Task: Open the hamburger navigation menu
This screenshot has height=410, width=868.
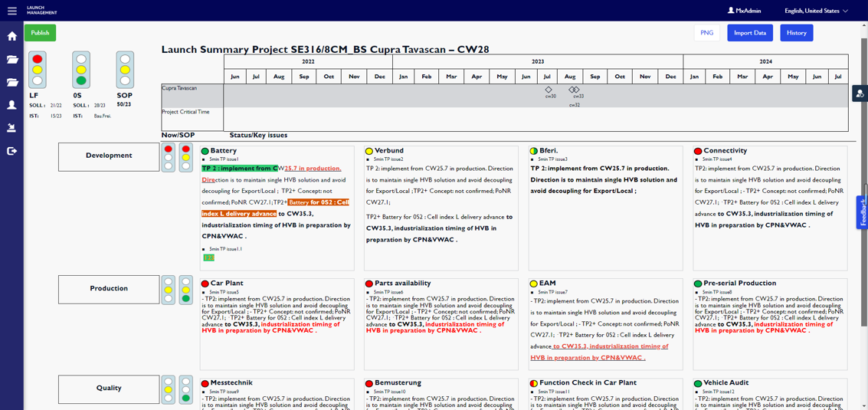Action: coord(11,10)
